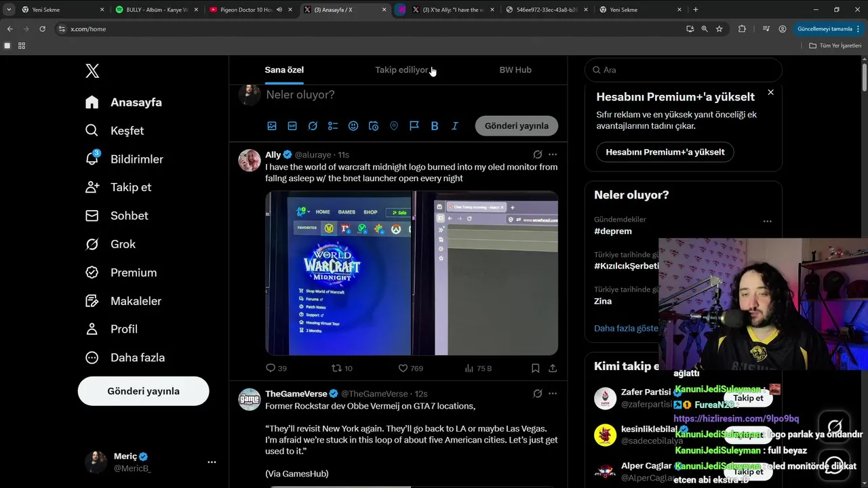868x488 pixels.
Task: Open the Zina trending topic
Action: [603, 301]
